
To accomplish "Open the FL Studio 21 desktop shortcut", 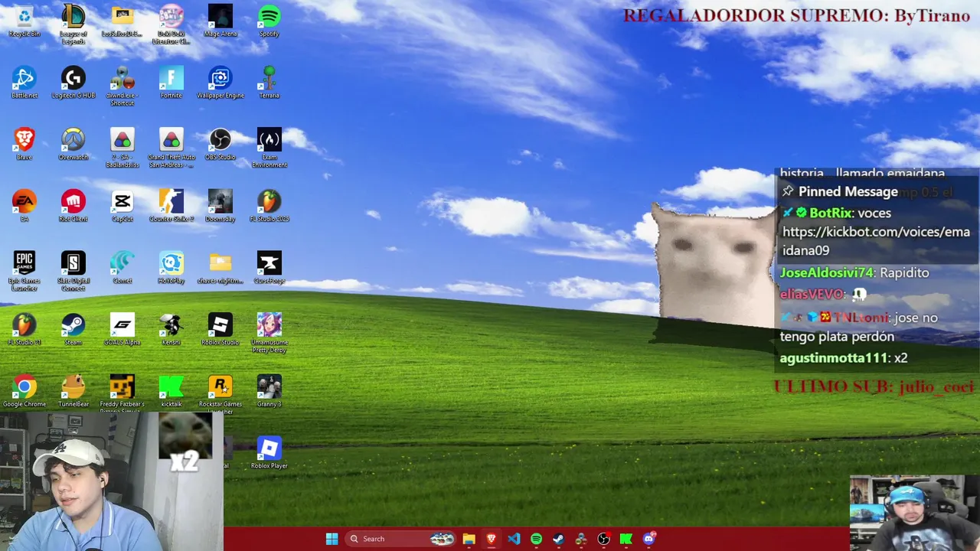I will (x=24, y=330).
